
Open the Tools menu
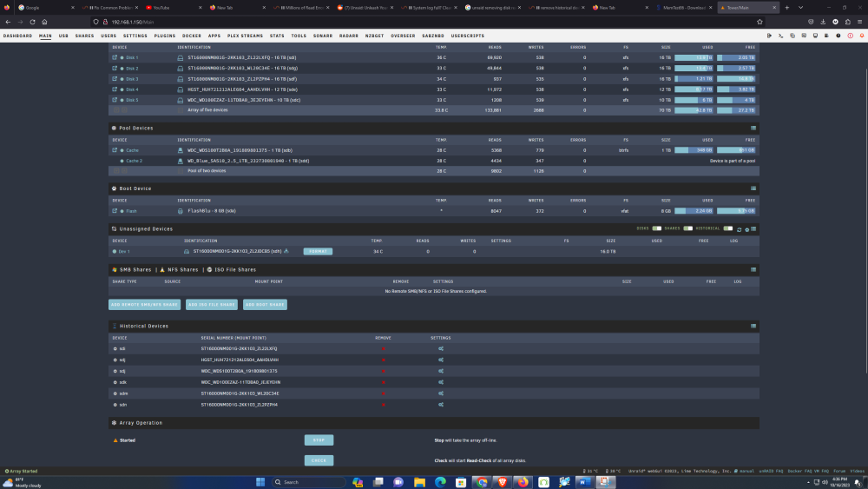(299, 36)
